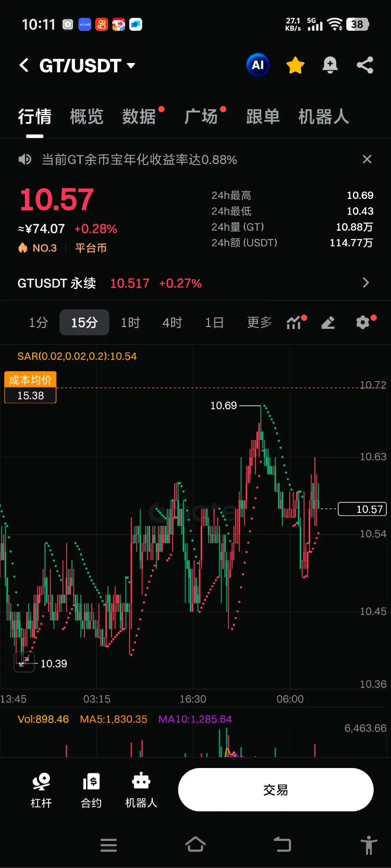Screen dimensions: 391x868
Task: Open the 平台币 category tag
Action: [x=91, y=248]
